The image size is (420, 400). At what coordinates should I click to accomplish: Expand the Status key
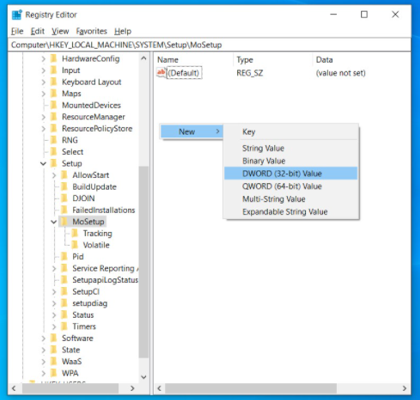[x=54, y=315]
